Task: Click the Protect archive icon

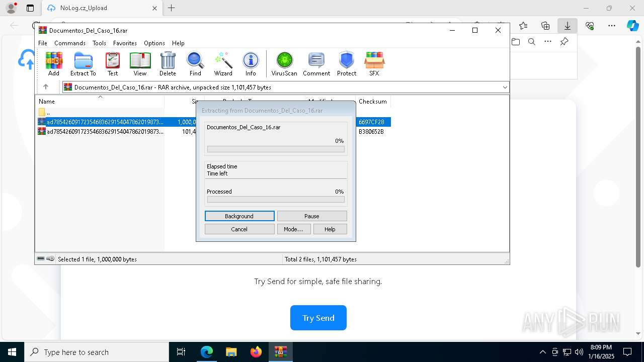Action: pos(347,64)
